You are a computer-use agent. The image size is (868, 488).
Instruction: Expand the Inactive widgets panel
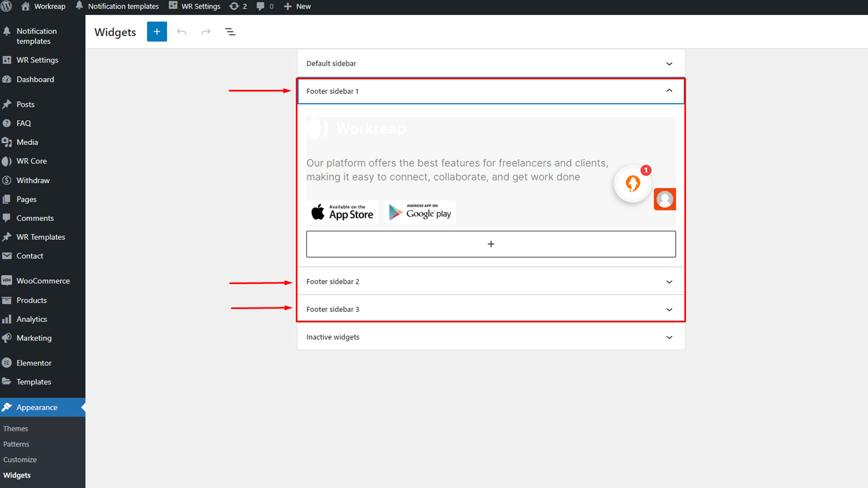669,338
